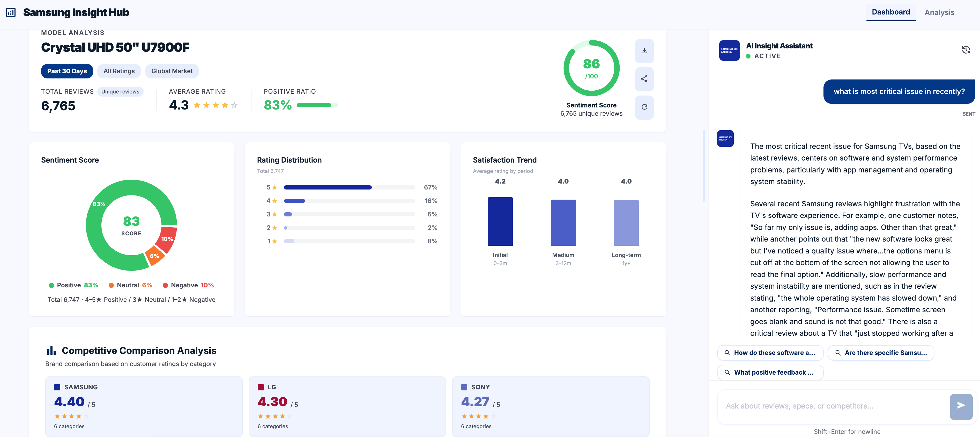Click the Unique reviews badge
Viewport: 980px width, 437px height.
[120, 92]
